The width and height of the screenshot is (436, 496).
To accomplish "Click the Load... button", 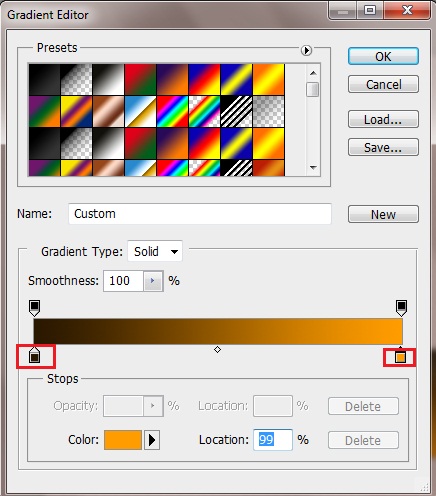I will click(383, 119).
